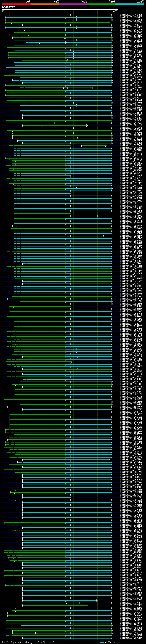Select the UniRef100_A7PJV3 label
The image size is (146, 644).
click(131, 600)
